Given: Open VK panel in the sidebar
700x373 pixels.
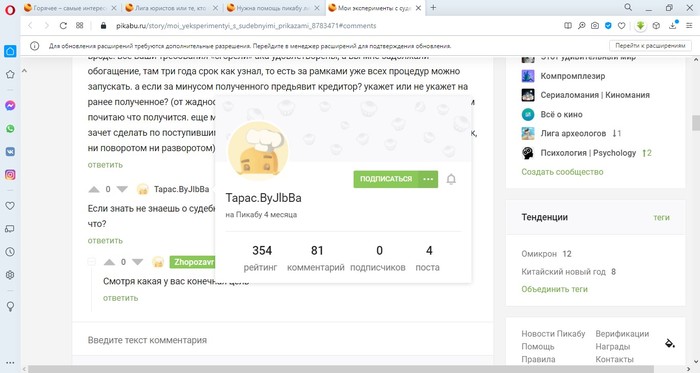Looking at the screenshot, I should click(x=10, y=152).
